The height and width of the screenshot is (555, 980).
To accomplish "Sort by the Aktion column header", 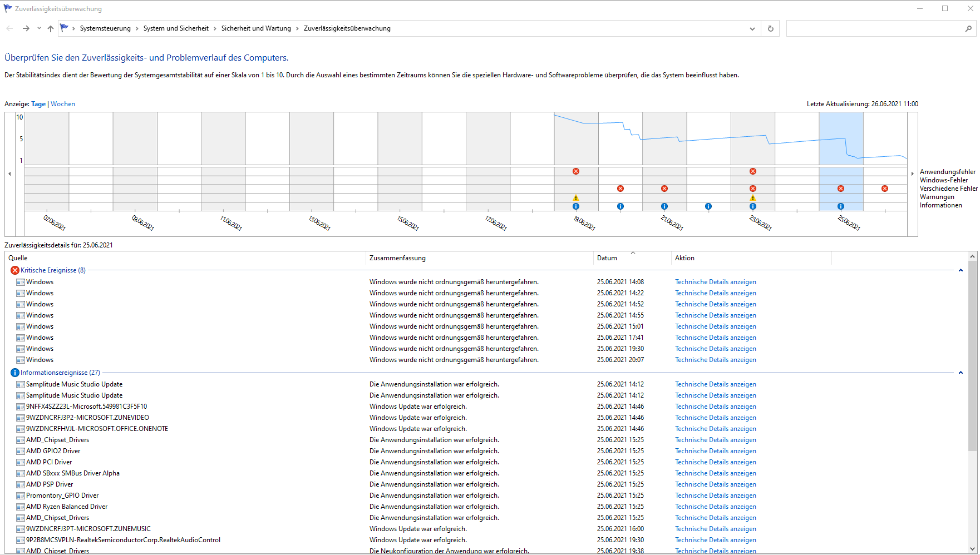I will 751,258.
